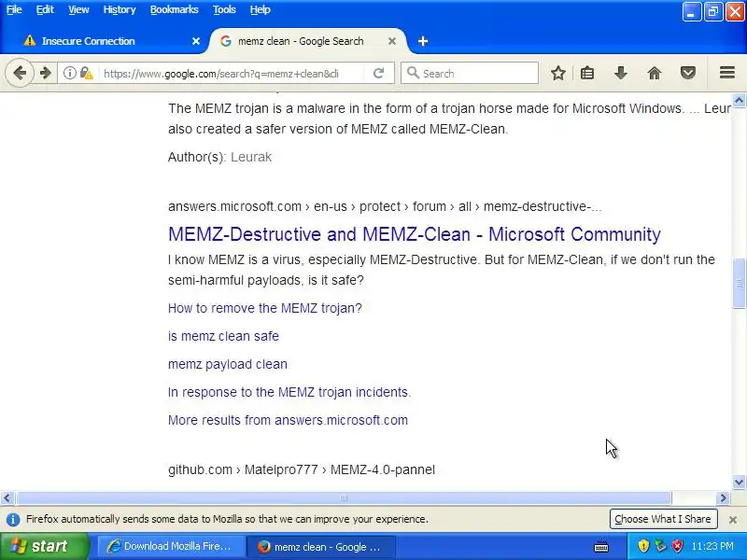This screenshot has width=747, height=560.
Task: Show site information via the info icon
Action: click(69, 73)
